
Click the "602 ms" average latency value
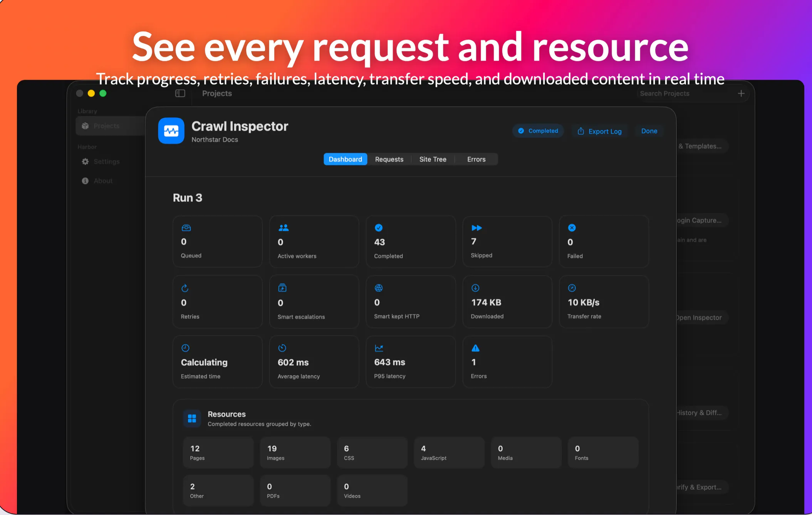pos(293,363)
